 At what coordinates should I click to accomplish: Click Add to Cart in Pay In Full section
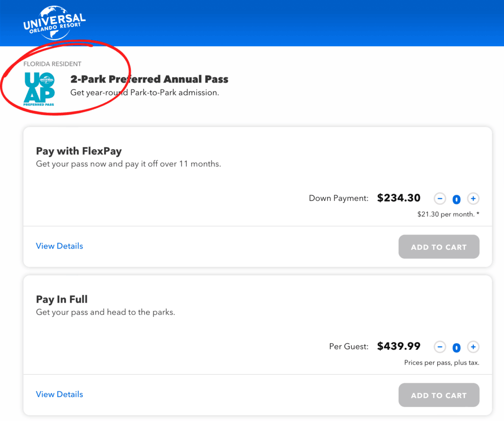coord(439,395)
